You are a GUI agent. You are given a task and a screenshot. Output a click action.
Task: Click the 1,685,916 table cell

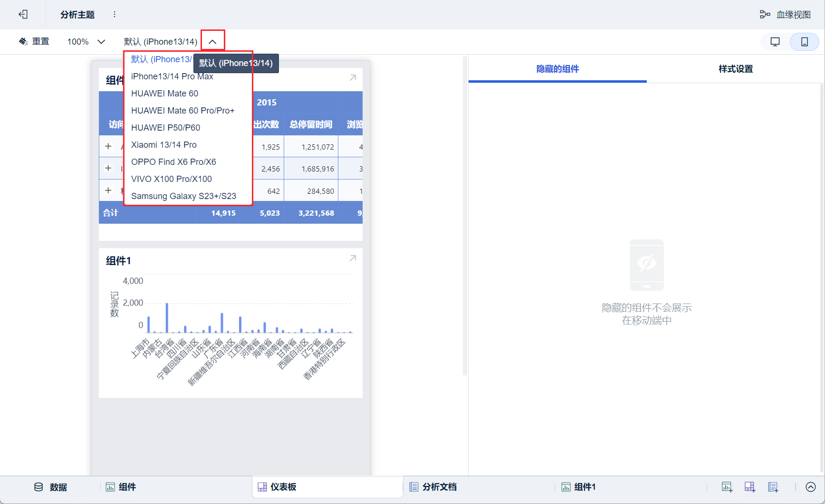[311, 169]
